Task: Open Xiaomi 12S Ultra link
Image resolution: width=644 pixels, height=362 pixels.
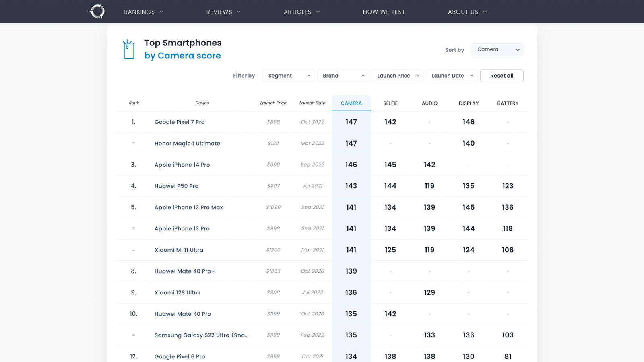Action: [177, 293]
